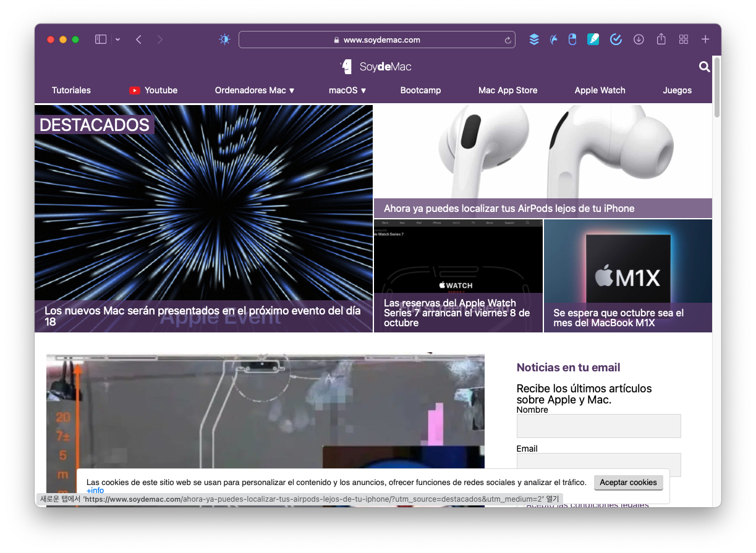The width and height of the screenshot is (756, 553).
Task: Open the stacked layers extension
Action: point(534,40)
